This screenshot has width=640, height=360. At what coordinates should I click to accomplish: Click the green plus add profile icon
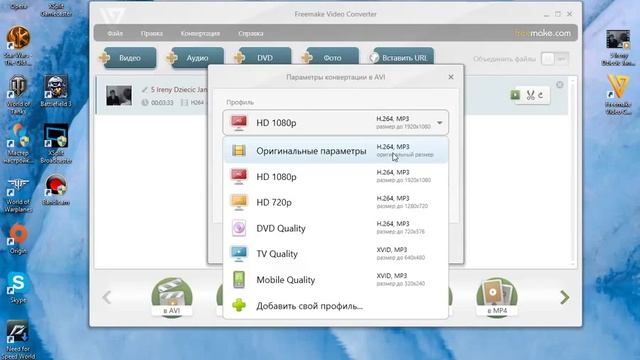(239, 305)
